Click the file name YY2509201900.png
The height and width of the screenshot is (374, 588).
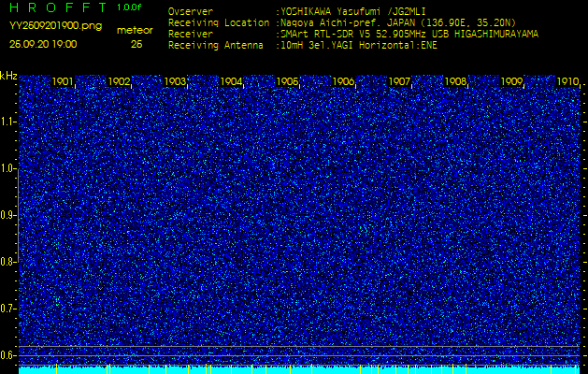coord(55,26)
